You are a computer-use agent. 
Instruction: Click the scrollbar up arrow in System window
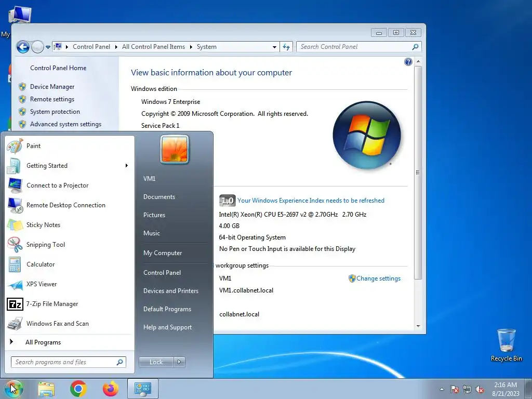pyautogui.click(x=418, y=61)
